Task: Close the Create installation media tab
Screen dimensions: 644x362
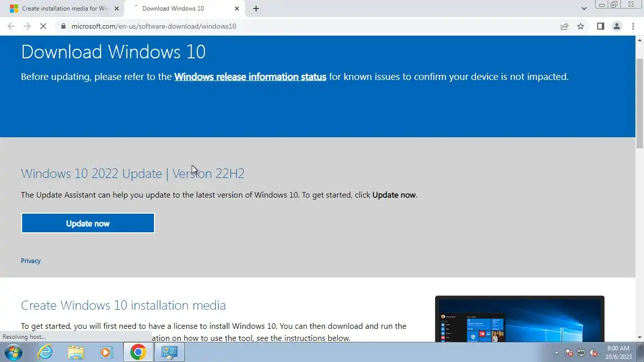Action: click(x=117, y=9)
